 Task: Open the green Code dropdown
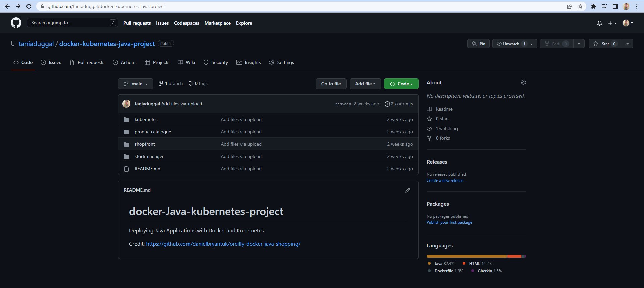tap(401, 84)
